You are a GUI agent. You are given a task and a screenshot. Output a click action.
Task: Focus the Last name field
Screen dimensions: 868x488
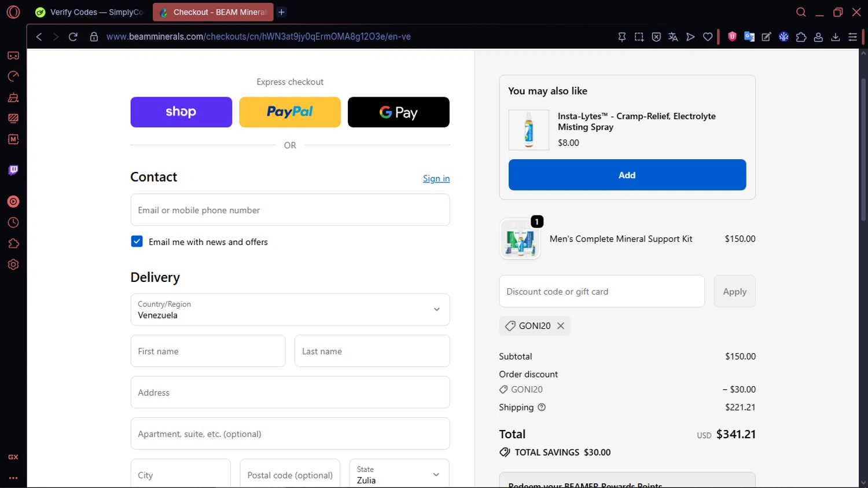[372, 351]
